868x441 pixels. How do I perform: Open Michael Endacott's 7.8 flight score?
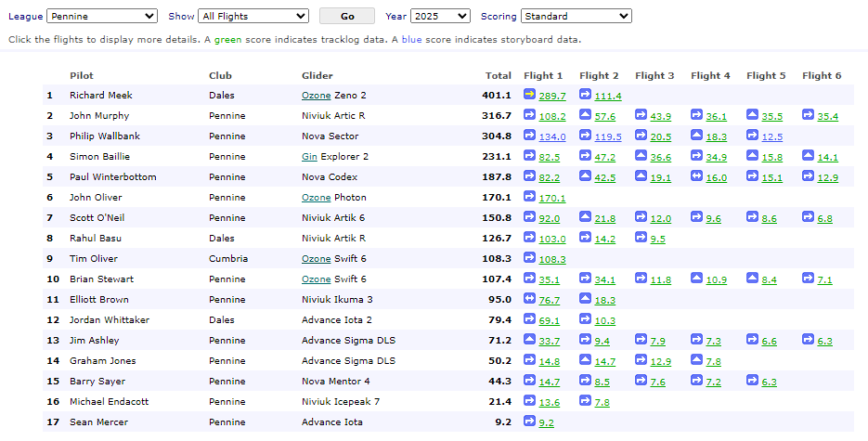[x=602, y=403]
